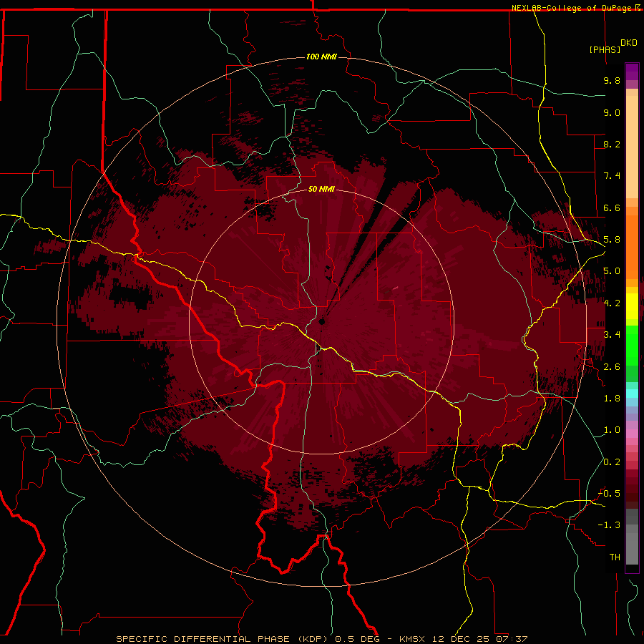Image resolution: width=644 pixels, height=644 pixels.
Task: Click the 1.0 scale value
Action: pyautogui.click(x=612, y=430)
